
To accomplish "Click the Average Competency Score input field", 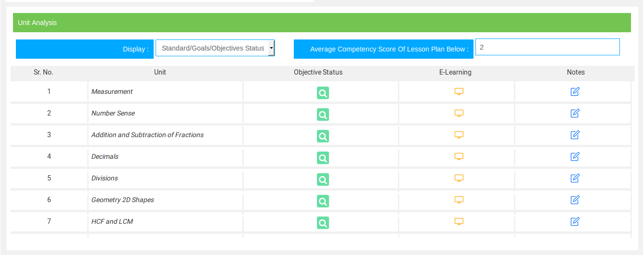I will pos(547,47).
